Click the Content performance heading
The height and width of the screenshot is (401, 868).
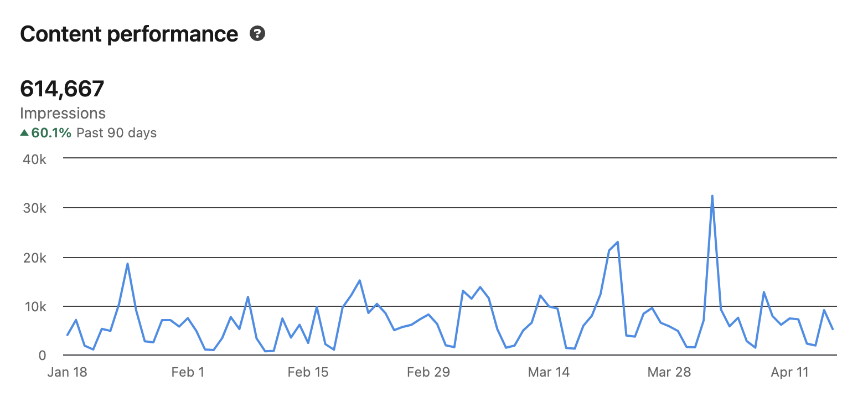129,34
